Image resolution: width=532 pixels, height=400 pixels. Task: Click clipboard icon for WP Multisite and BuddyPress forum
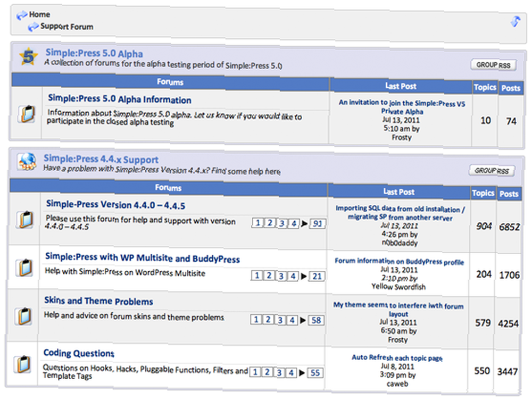(x=25, y=268)
